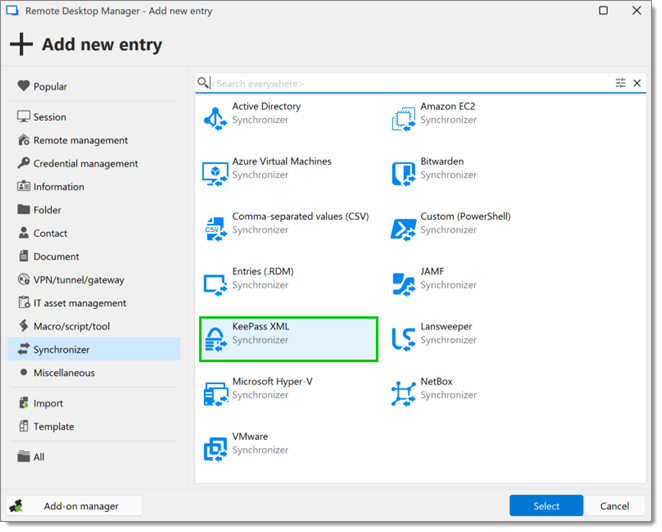The image size is (662, 532).
Task: Choose the KeePass XML synchronizer icon
Action: click(x=215, y=339)
